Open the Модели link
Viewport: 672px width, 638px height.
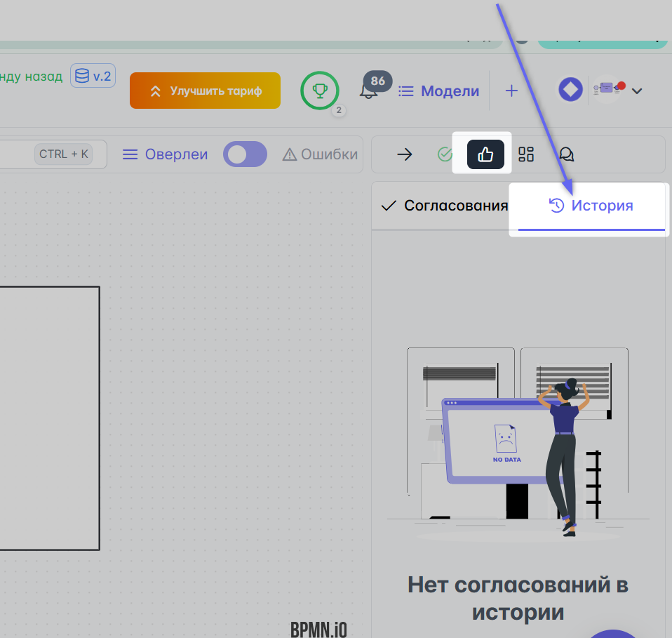[439, 91]
